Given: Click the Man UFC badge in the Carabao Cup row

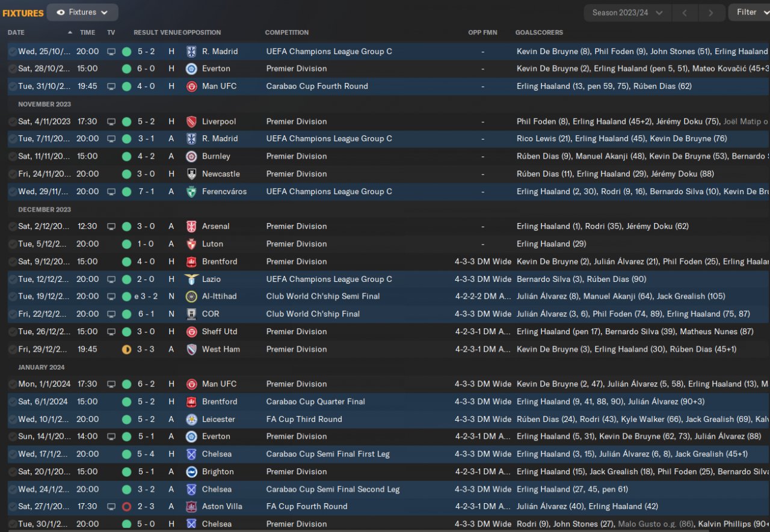Looking at the screenshot, I should click(x=191, y=87).
